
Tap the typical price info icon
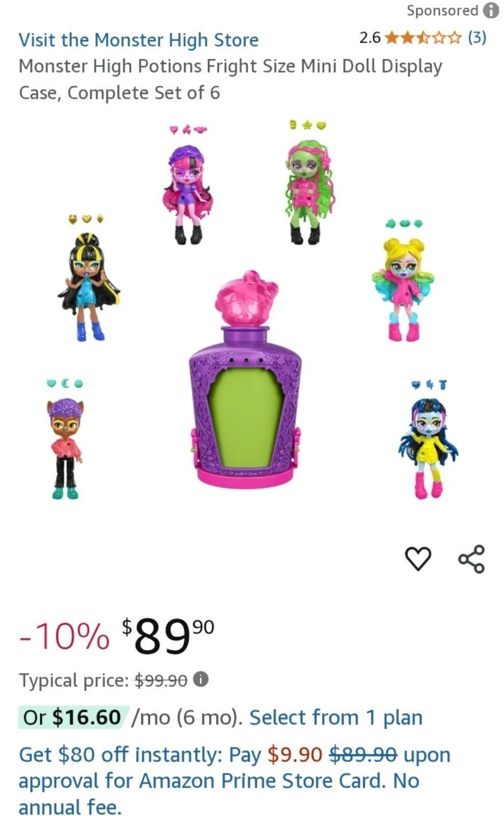pos(201,680)
